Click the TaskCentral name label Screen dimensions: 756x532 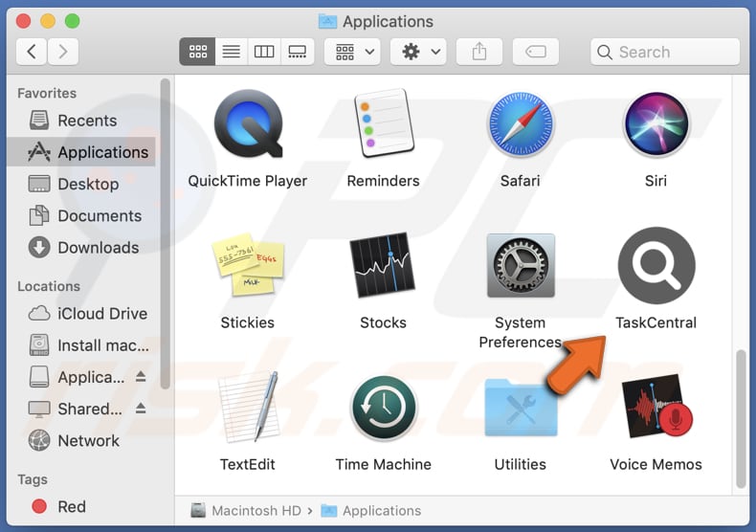coord(656,322)
